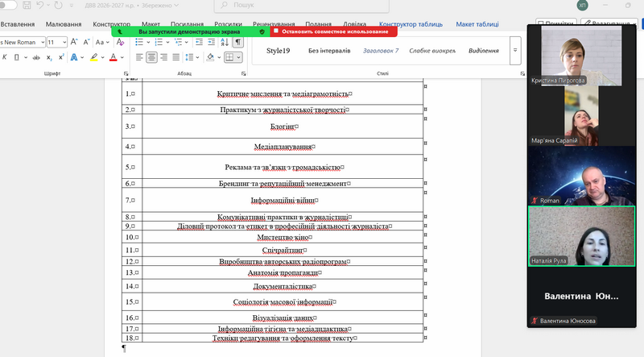Click the increase font size icon
Screen dimensions: 644x357
(x=75, y=42)
